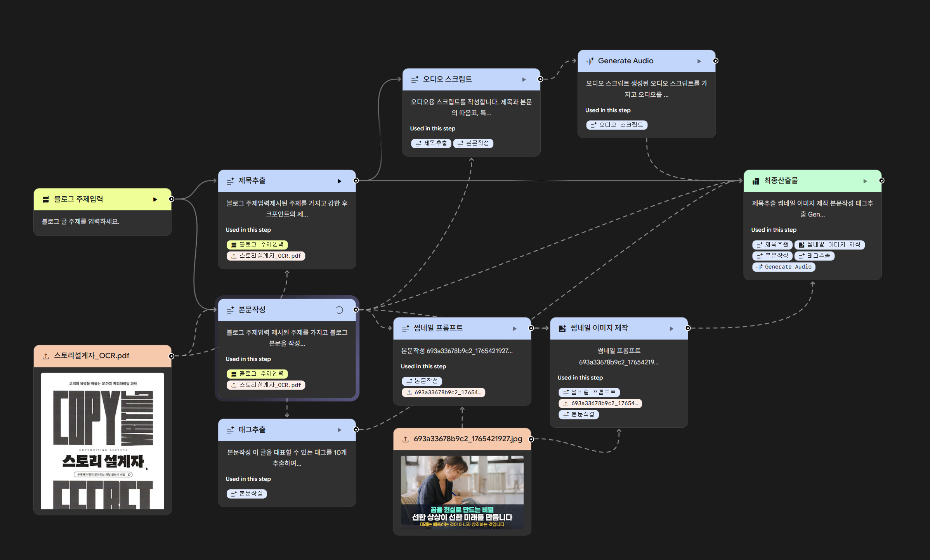Click the 스토리설계자_OCR.pdf chip in 제목추출 node

coord(266,256)
